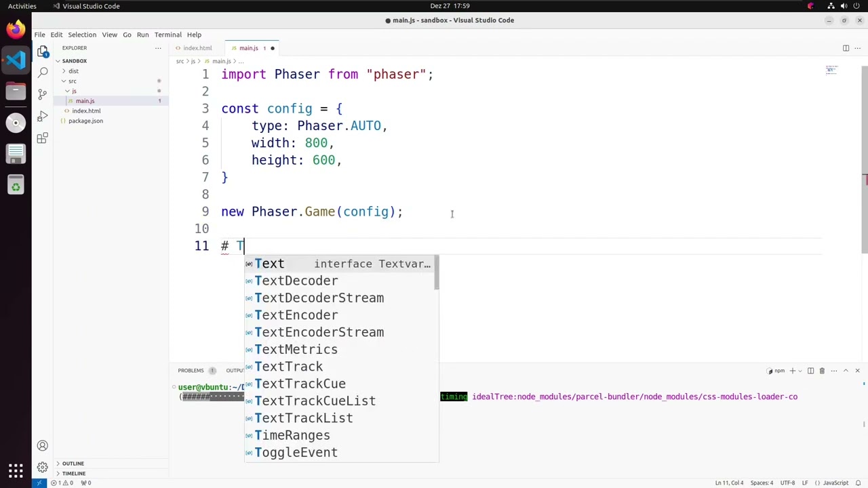868x488 pixels.
Task: Maximize the panel size with chevron
Action: [846, 371]
